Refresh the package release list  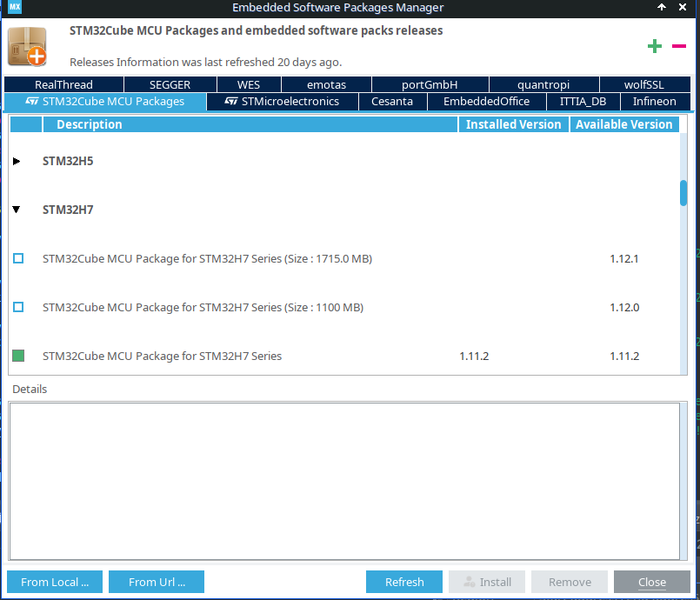[x=404, y=582]
